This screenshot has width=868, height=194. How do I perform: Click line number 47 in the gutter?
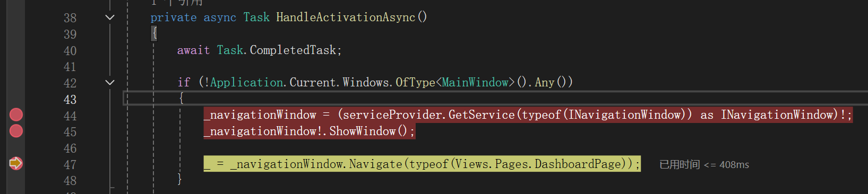70,165
